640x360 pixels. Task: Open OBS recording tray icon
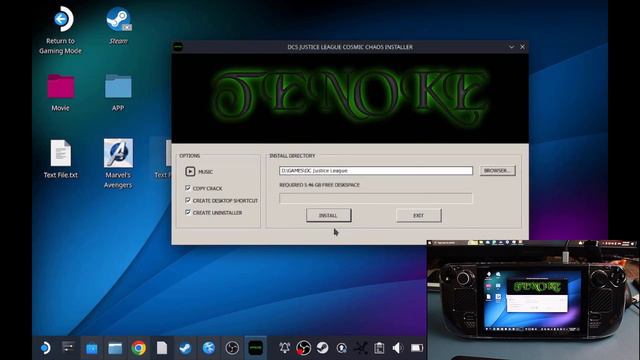pyautogui.click(x=303, y=348)
